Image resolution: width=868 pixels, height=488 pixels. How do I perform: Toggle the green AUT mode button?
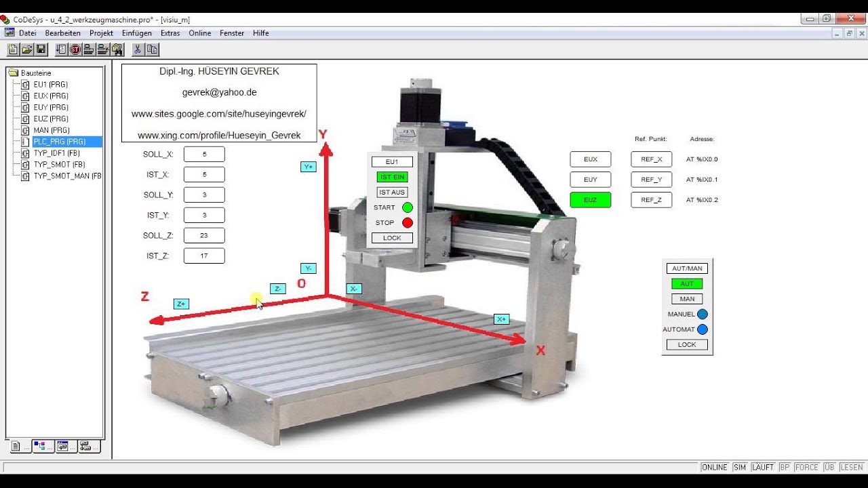687,284
